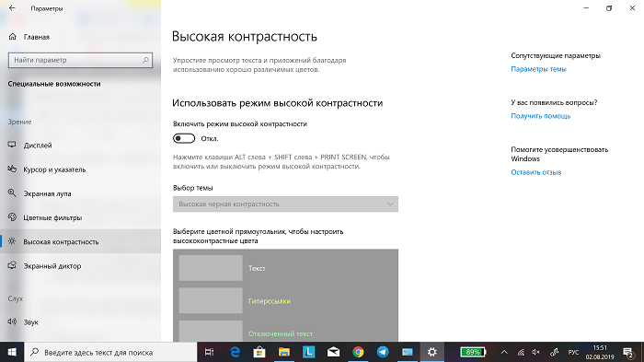
Task: Launch Google Chrome from taskbar
Action: pos(358,352)
